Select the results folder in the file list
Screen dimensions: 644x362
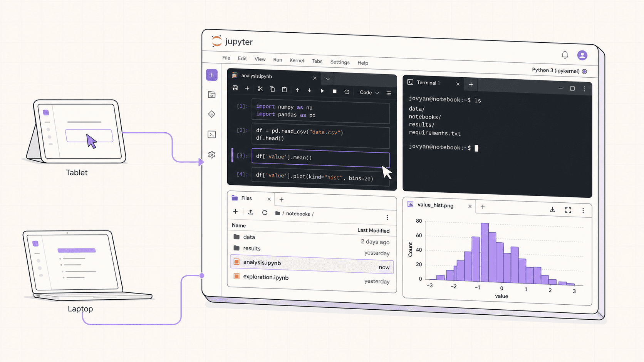pyautogui.click(x=311, y=250)
